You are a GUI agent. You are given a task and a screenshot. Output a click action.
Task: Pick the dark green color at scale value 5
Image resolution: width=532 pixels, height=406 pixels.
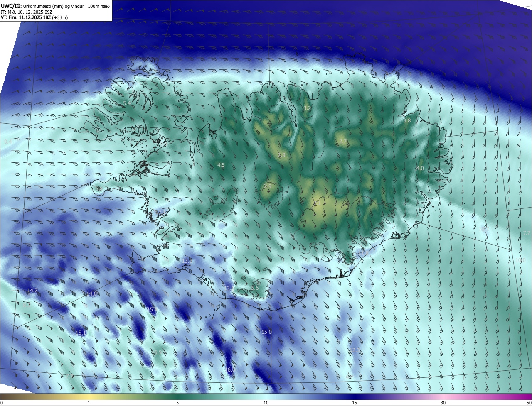[x=177, y=396]
